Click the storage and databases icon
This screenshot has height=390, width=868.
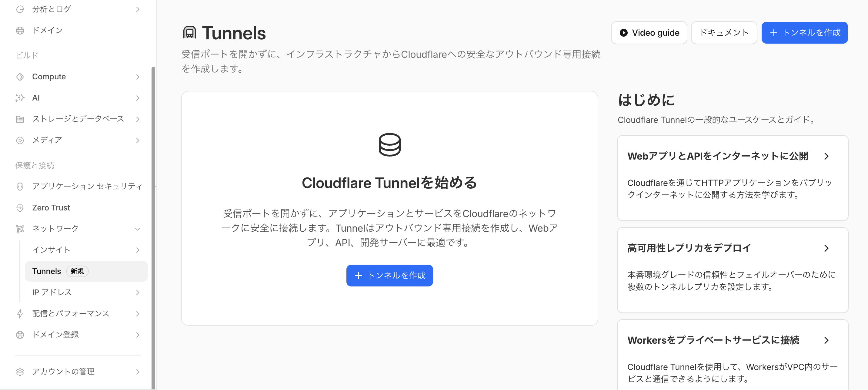point(20,119)
